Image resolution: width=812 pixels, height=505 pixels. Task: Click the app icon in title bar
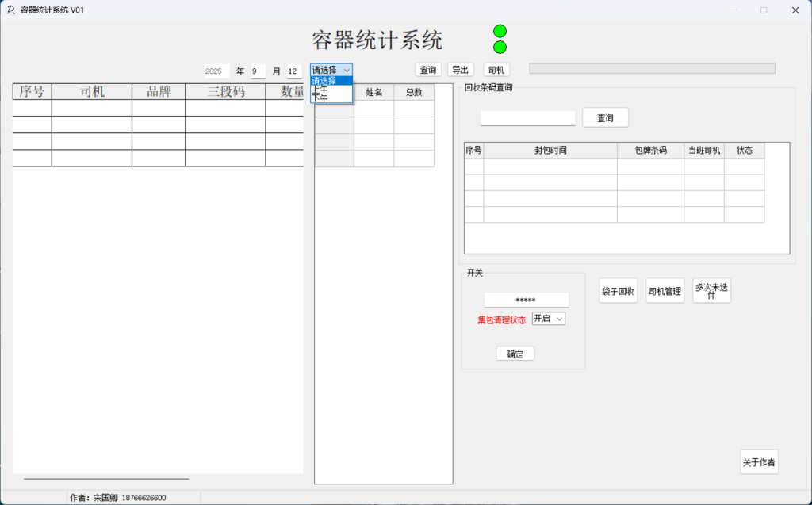point(10,10)
